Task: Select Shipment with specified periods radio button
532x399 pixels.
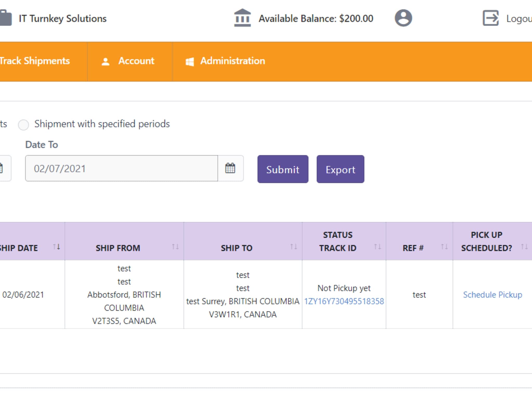Action: point(23,125)
